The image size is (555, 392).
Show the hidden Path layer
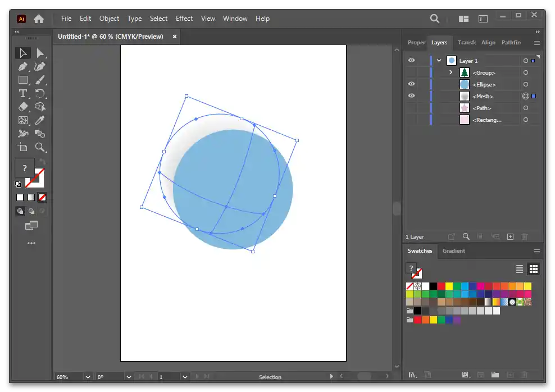click(x=411, y=108)
